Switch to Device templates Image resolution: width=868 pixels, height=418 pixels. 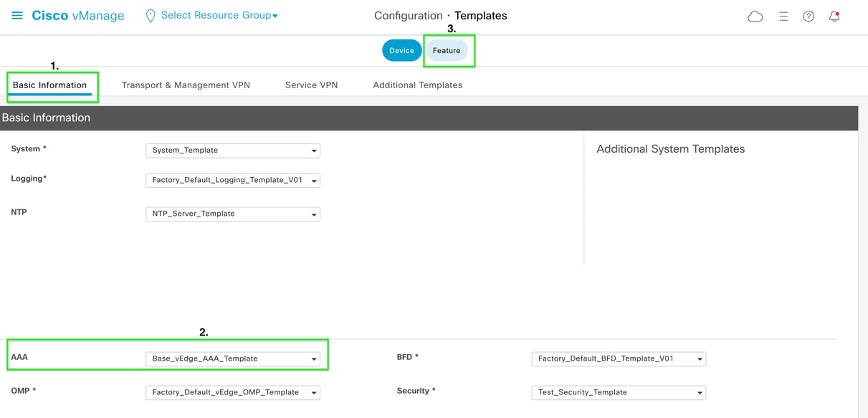coord(401,50)
